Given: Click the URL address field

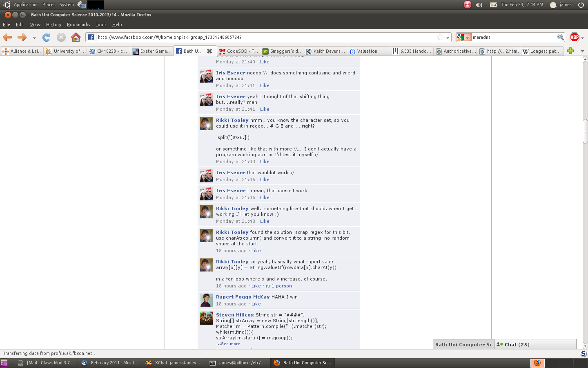Looking at the screenshot, I should [265, 37].
